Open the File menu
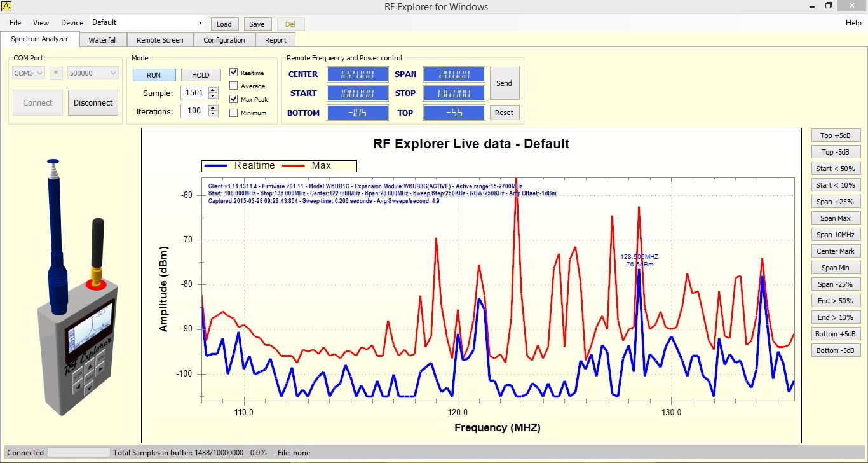 [15, 23]
